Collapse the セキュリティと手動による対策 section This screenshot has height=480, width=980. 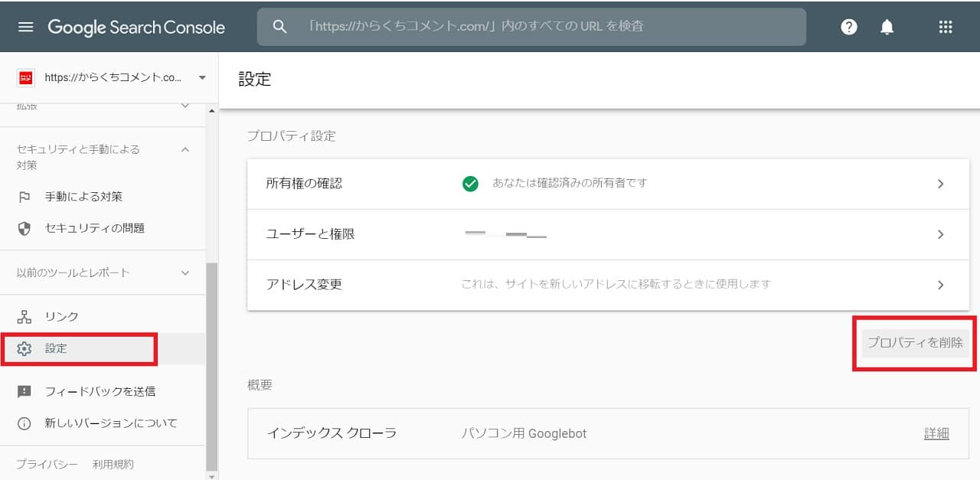[x=185, y=149]
